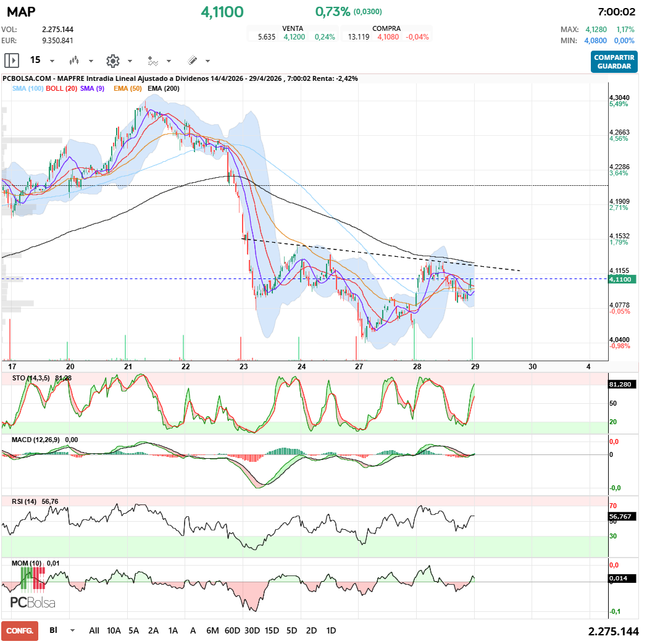Select the 15D time range
647x644 pixels.
click(272, 630)
